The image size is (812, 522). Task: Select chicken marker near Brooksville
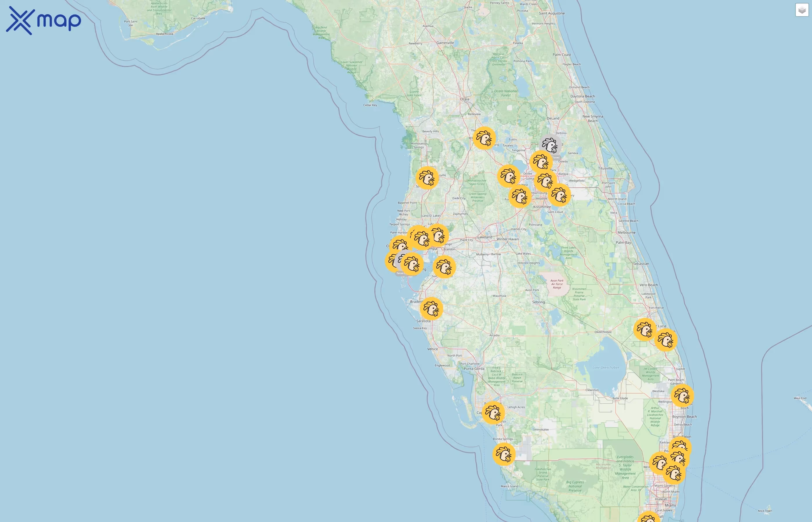point(427,177)
